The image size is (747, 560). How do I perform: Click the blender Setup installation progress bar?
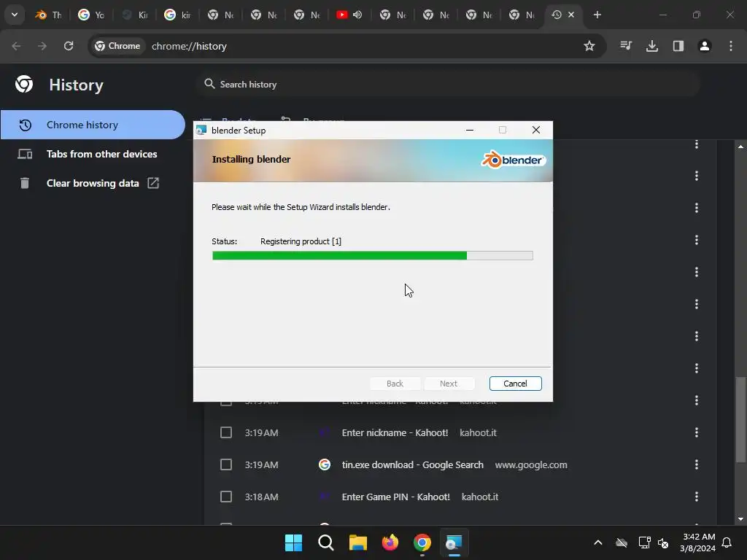pos(373,256)
